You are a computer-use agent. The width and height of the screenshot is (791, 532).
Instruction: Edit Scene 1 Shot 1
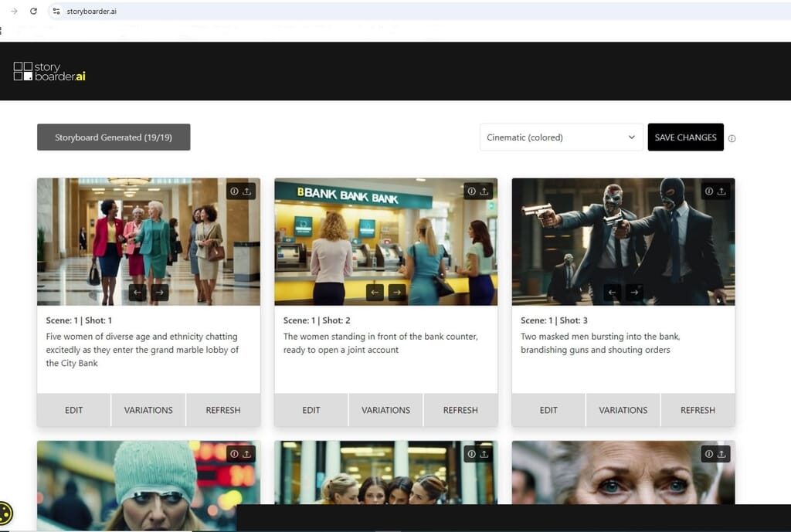[x=74, y=410]
